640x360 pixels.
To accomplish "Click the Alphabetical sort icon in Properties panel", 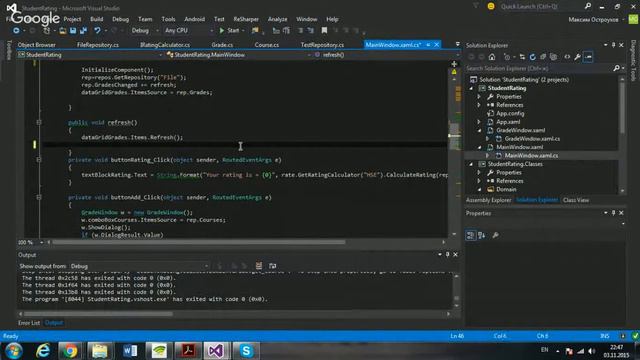I will tap(482, 235).
